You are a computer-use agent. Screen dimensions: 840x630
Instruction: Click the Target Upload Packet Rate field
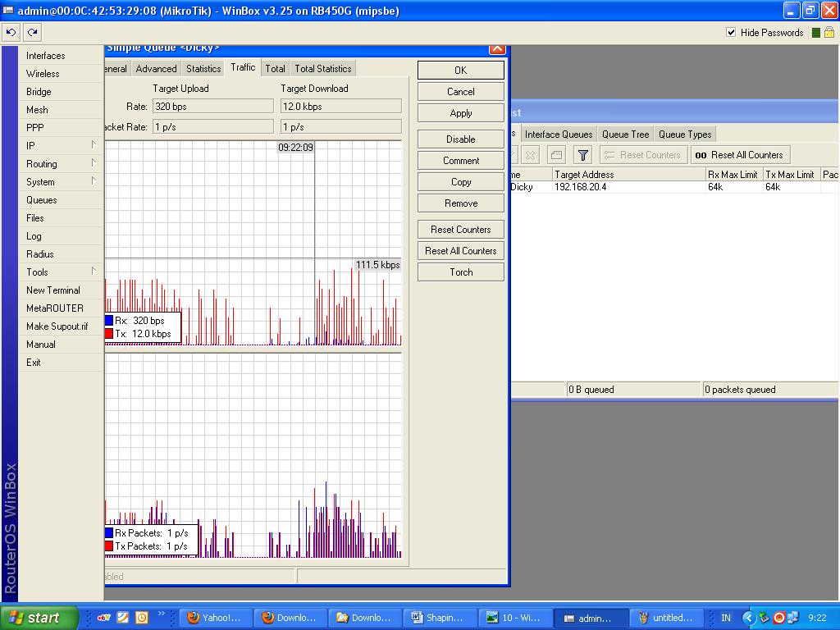[x=213, y=127]
